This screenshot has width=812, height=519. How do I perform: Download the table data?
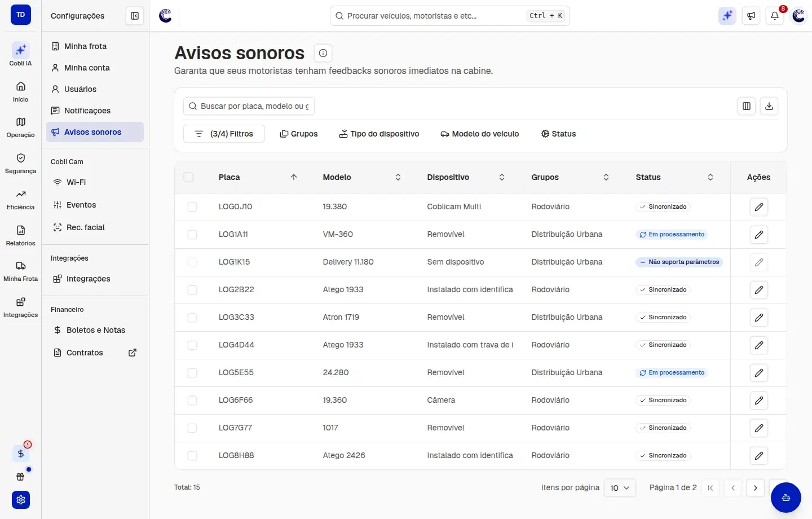769,106
